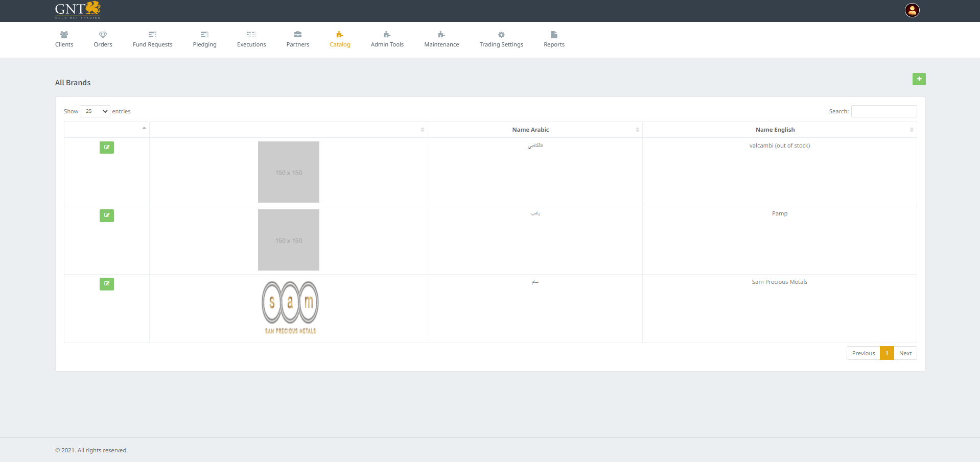
Task: Open the user profile avatar
Action: (912, 10)
